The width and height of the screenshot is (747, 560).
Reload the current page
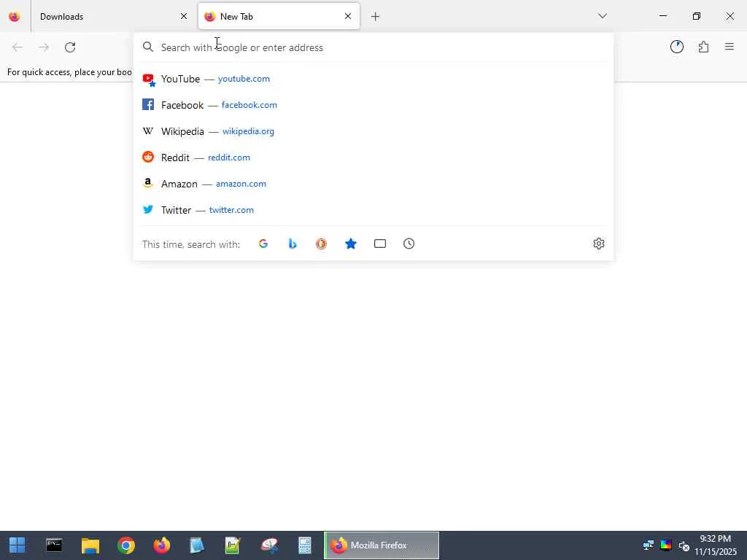[70, 47]
